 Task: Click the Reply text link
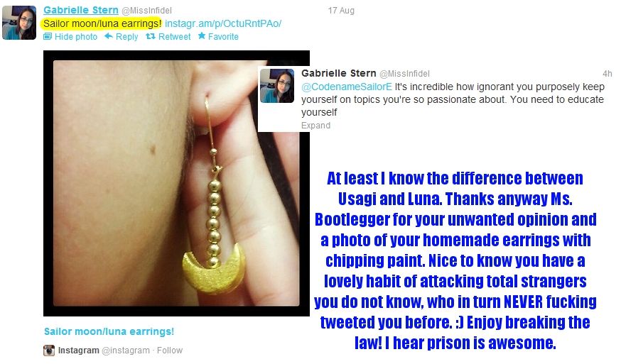coord(126,37)
